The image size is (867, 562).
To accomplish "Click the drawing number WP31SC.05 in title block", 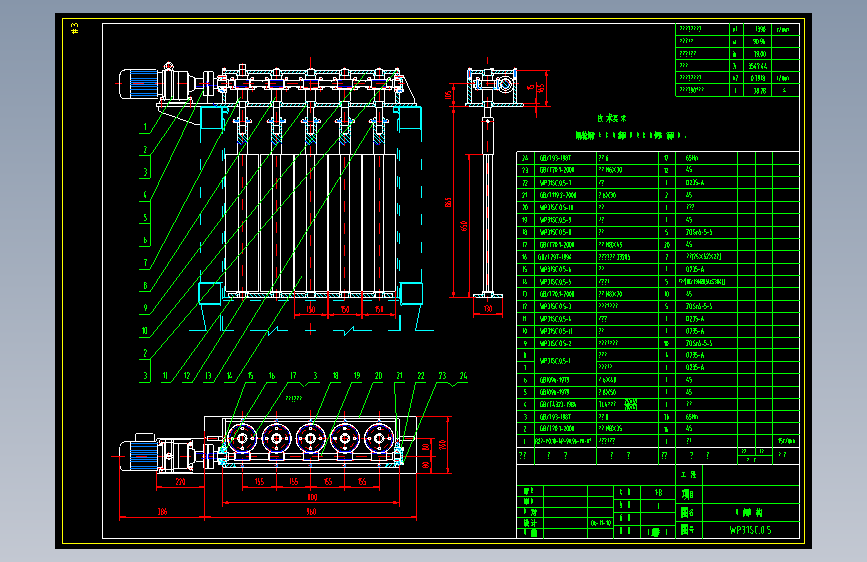I will (750, 530).
